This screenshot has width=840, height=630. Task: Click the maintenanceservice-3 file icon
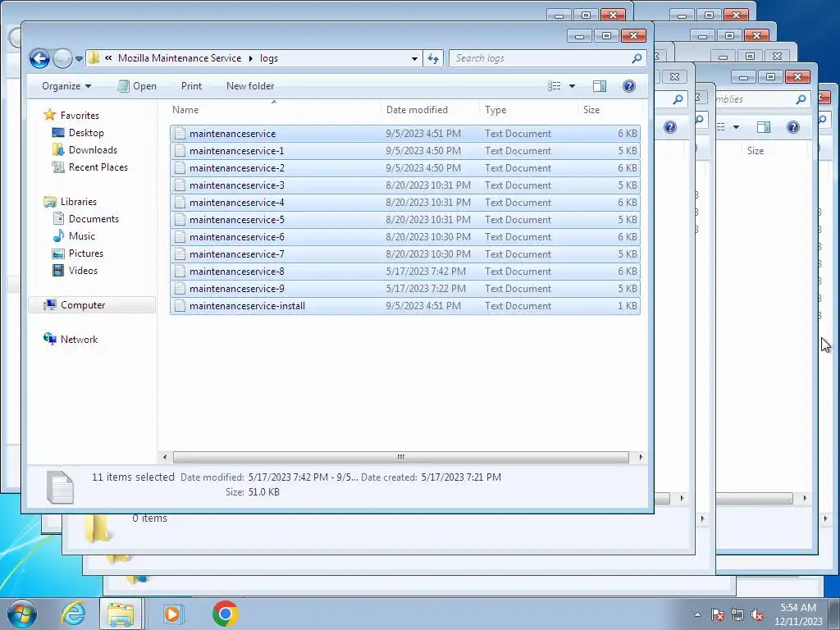point(180,185)
